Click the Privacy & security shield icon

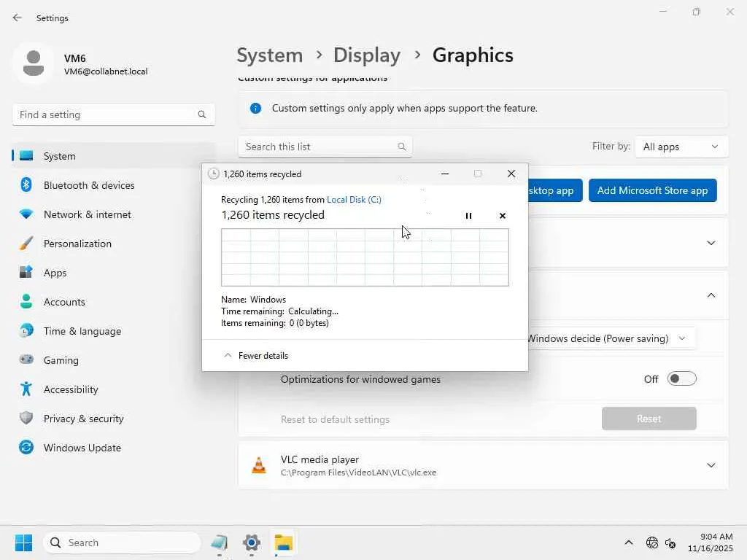26,418
